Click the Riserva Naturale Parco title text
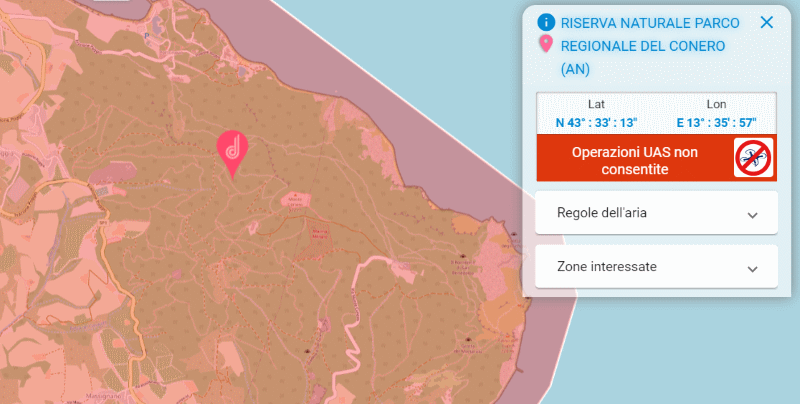The height and width of the screenshot is (404, 800). pyautogui.click(x=650, y=22)
